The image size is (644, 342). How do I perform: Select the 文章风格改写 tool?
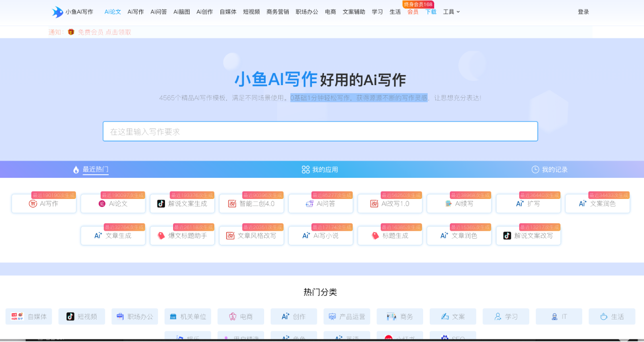251,235
